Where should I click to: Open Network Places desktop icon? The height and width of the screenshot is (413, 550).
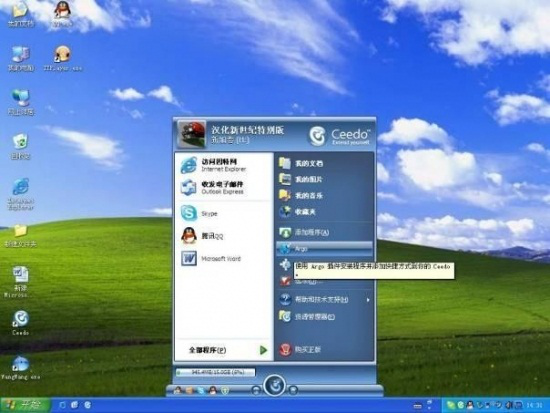click(21, 102)
